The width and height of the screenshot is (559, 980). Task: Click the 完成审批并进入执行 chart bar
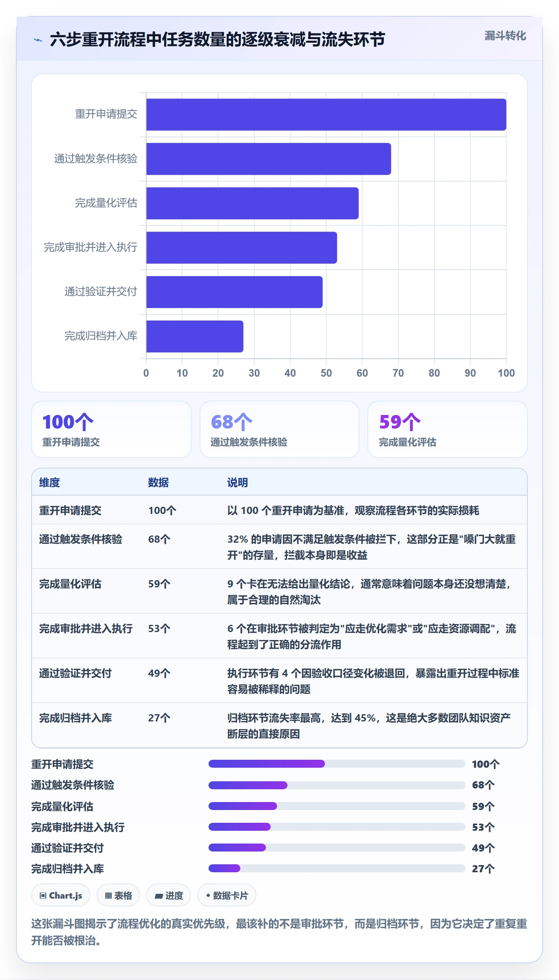(242, 247)
